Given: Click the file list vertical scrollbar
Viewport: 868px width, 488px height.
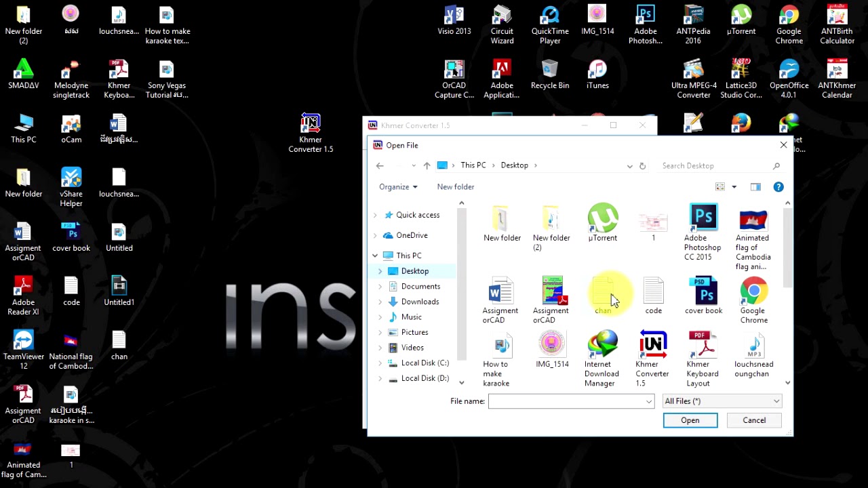Looking at the screenshot, I should 787,293.
